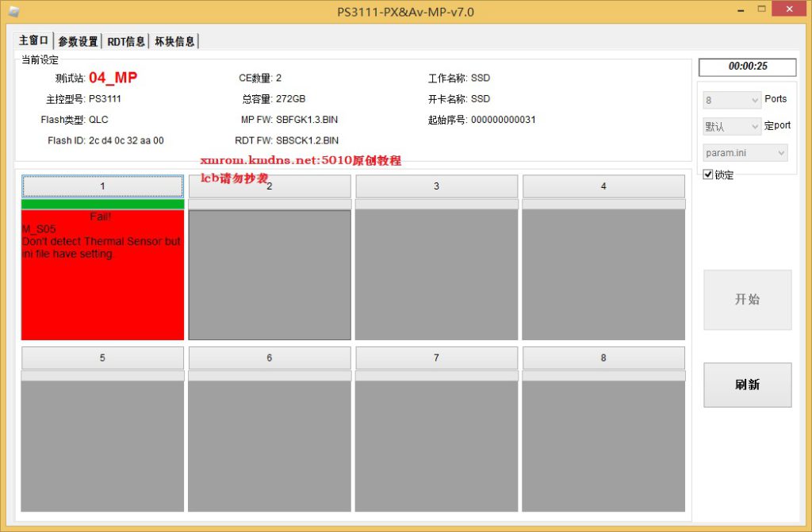The height and width of the screenshot is (532, 812).
Task: Click the application icon in title bar
Action: pyautogui.click(x=13, y=12)
